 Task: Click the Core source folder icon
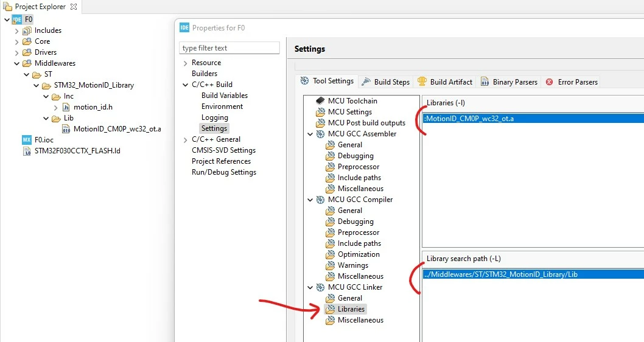pos(27,41)
